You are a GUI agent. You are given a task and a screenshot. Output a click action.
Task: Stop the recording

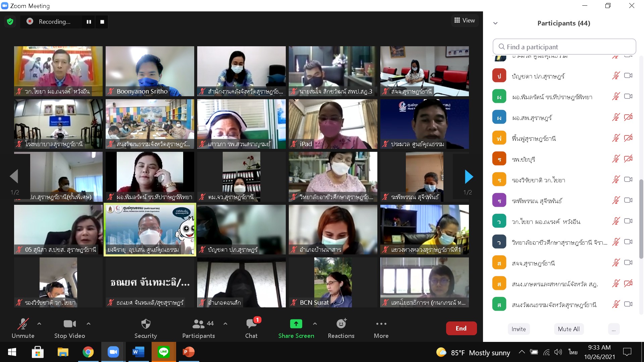[102, 22]
